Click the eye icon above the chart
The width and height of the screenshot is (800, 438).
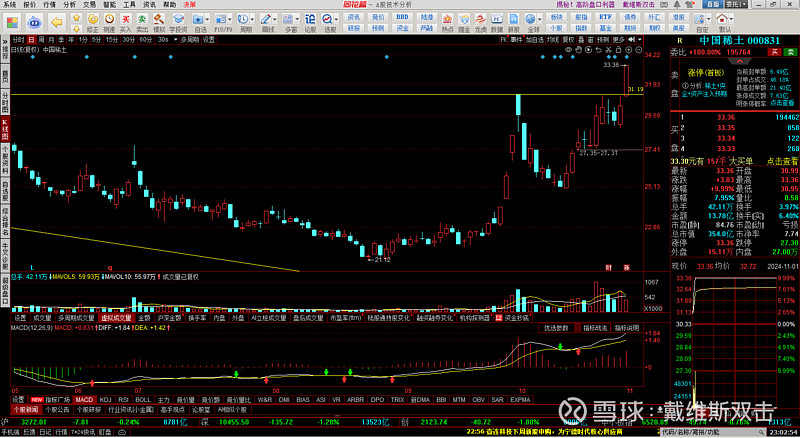click(x=568, y=50)
